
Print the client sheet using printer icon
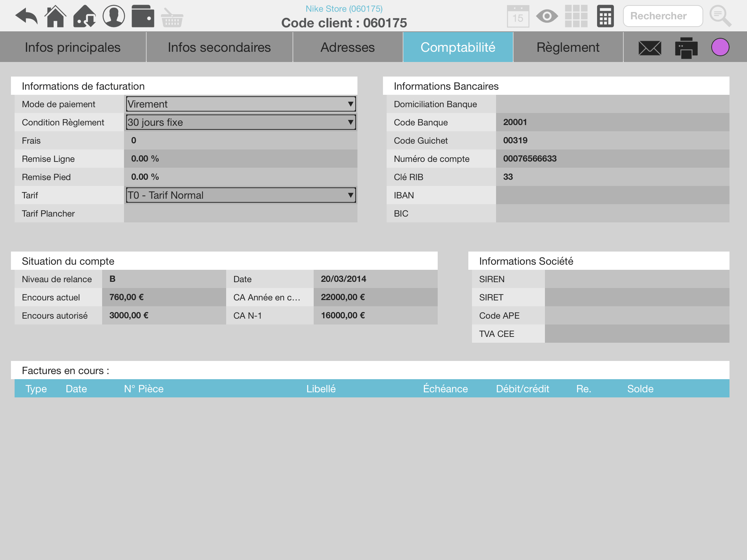pyautogui.click(x=686, y=47)
